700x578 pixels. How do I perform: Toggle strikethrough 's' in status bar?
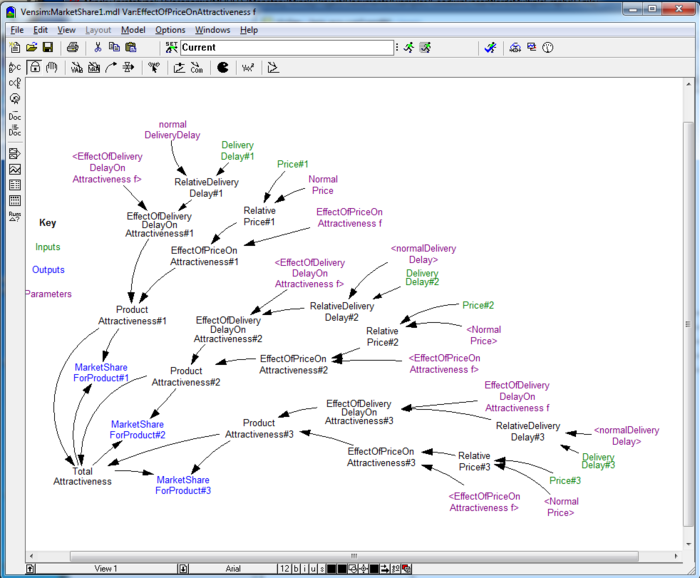coord(322,569)
